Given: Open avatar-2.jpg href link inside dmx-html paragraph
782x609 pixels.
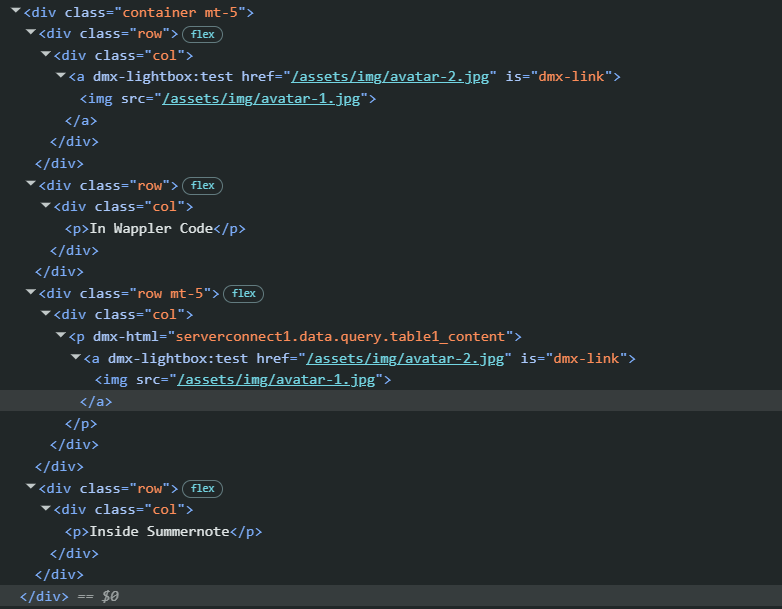Looking at the screenshot, I should pyautogui.click(x=405, y=359).
